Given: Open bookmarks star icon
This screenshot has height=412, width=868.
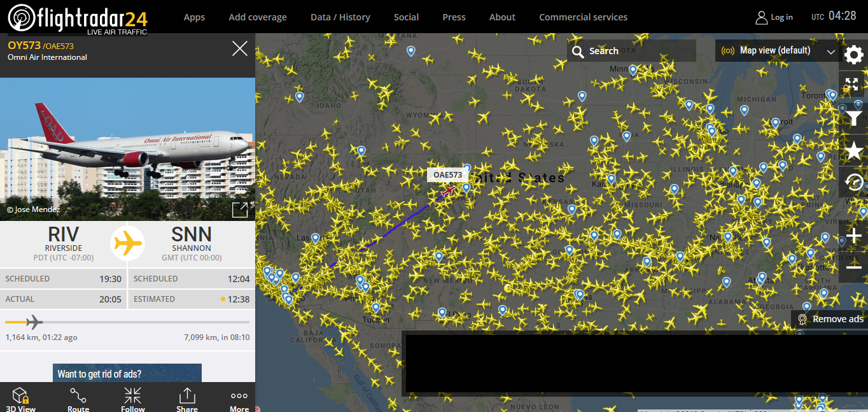Looking at the screenshot, I should (853, 151).
